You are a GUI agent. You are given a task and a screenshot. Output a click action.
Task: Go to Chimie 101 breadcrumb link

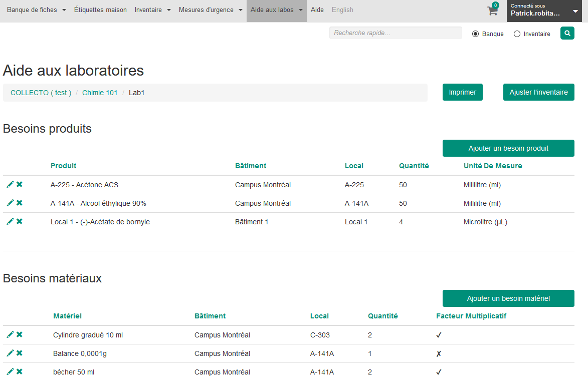(x=100, y=93)
